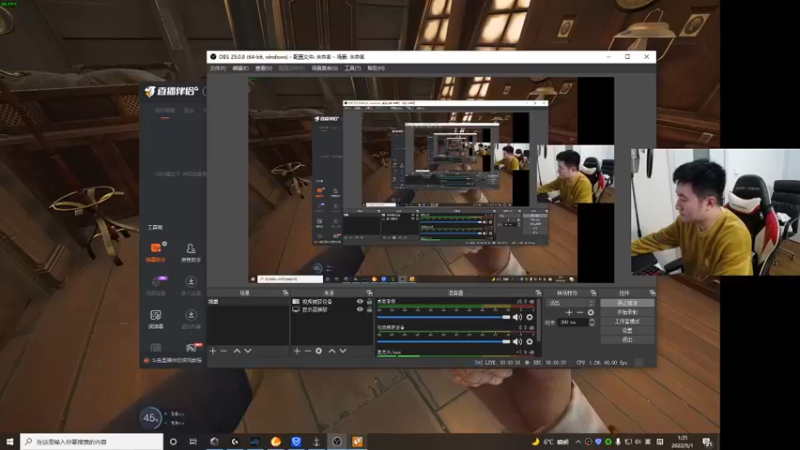Image resolution: width=800 pixels, height=450 pixels.
Task: Click the 停止推流 button in 控件
Action: [627, 303]
